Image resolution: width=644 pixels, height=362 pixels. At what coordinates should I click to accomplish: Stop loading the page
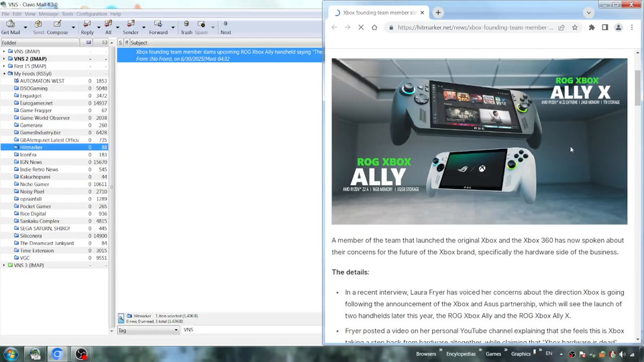[361, 27]
